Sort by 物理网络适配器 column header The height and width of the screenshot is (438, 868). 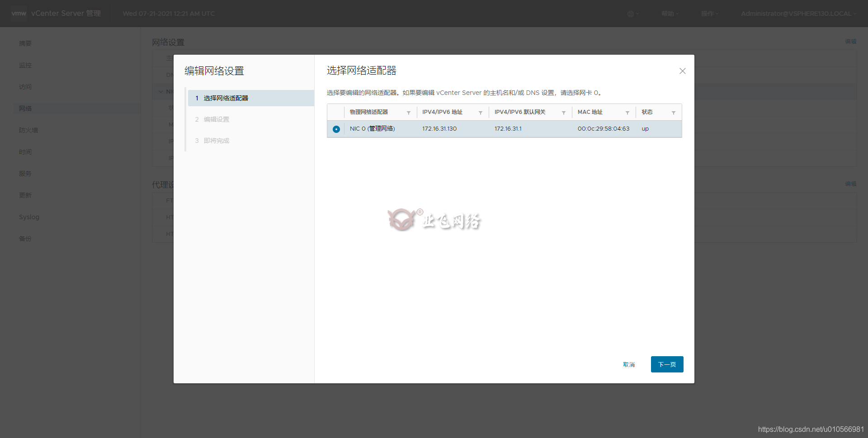[x=369, y=112]
